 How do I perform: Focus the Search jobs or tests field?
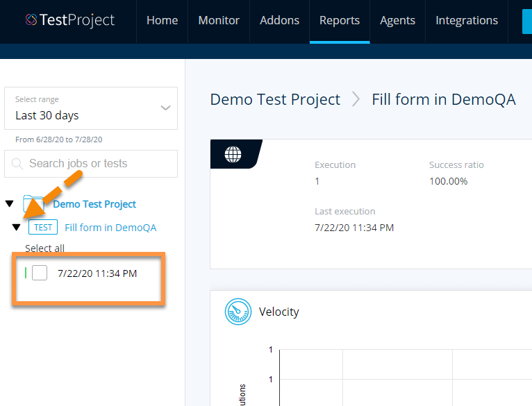91,164
